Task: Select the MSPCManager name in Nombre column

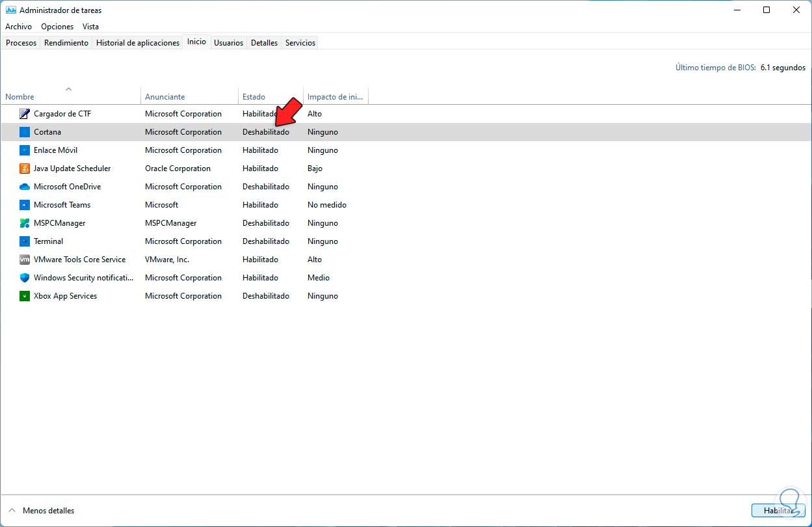Action: coord(59,223)
